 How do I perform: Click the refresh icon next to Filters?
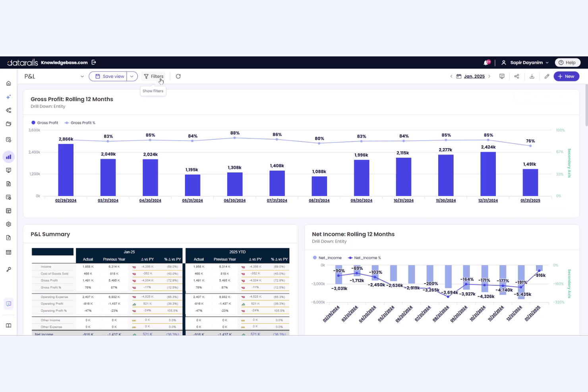pyautogui.click(x=178, y=76)
